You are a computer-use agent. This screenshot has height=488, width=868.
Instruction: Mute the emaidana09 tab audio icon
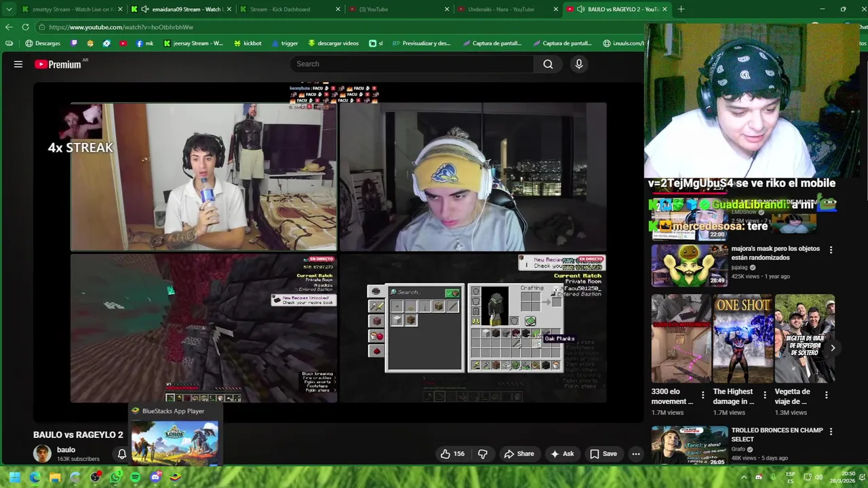tap(145, 9)
